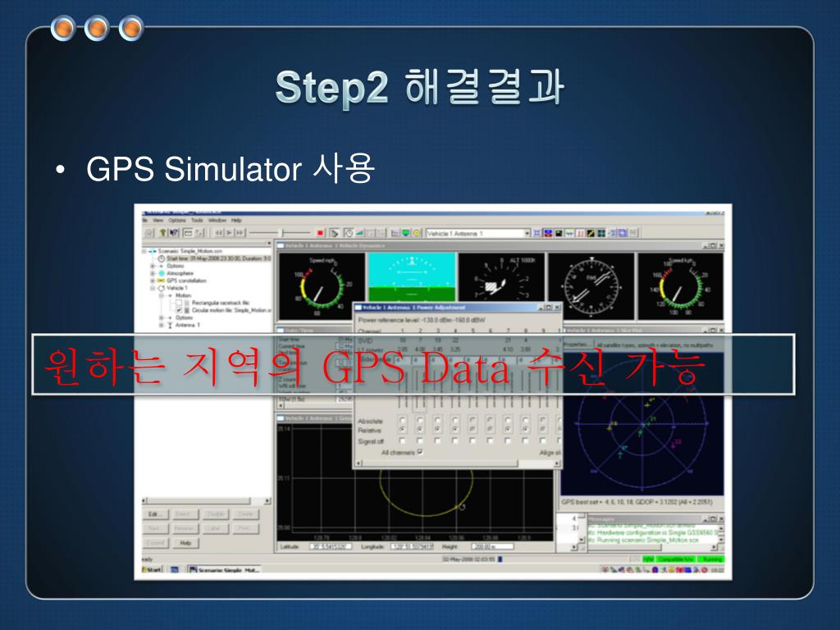Click the Windows Start button
The image size is (840, 630).
[x=152, y=569]
